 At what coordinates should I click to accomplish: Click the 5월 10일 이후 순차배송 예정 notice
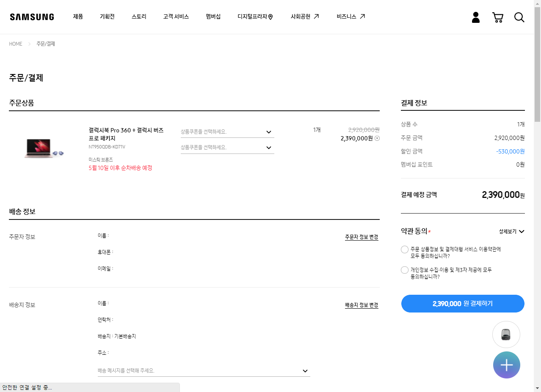120,168
